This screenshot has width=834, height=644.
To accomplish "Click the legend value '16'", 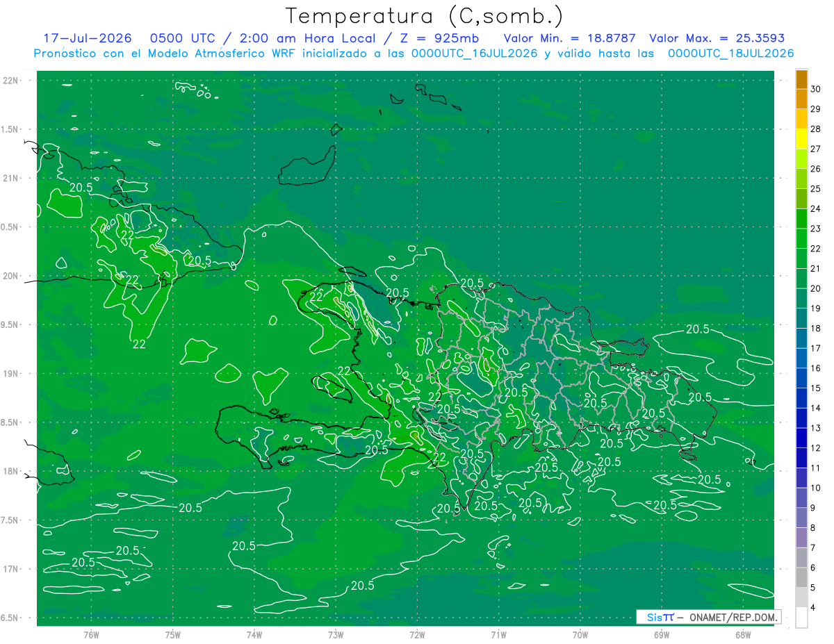I will click(x=815, y=368).
